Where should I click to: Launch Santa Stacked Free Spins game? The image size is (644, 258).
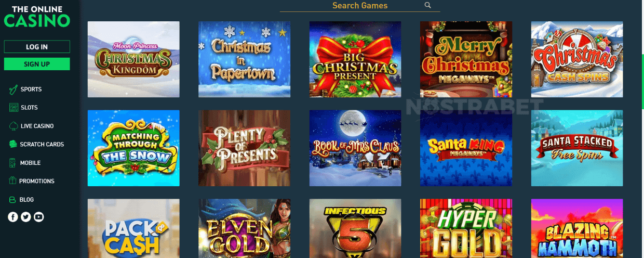tap(577, 148)
